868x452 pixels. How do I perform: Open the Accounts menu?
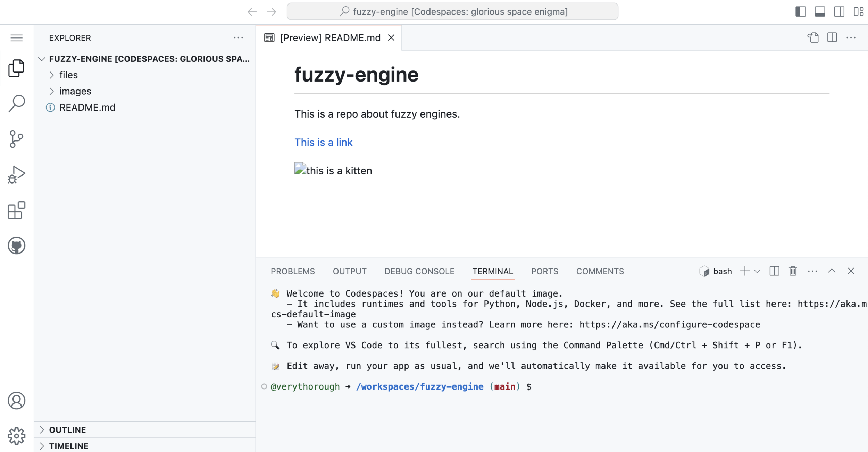click(16, 401)
